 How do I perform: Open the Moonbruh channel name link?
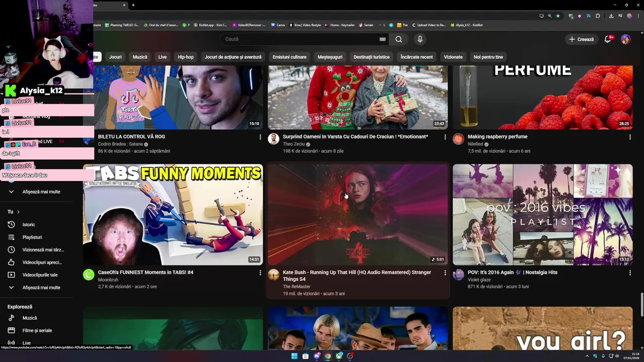click(x=108, y=280)
